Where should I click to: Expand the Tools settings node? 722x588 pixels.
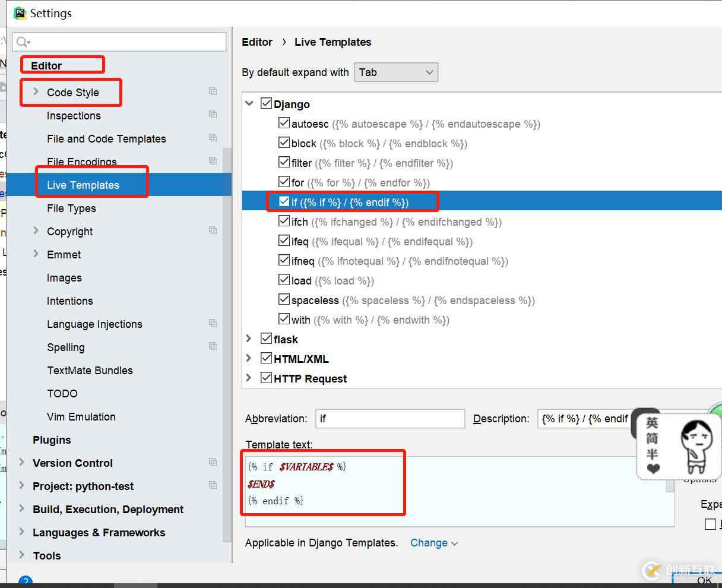(22, 555)
